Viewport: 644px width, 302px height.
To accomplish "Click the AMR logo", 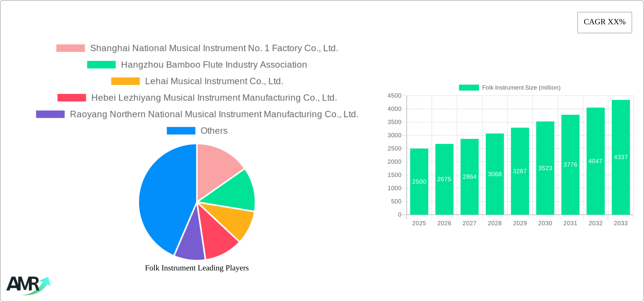I will 28,286.
